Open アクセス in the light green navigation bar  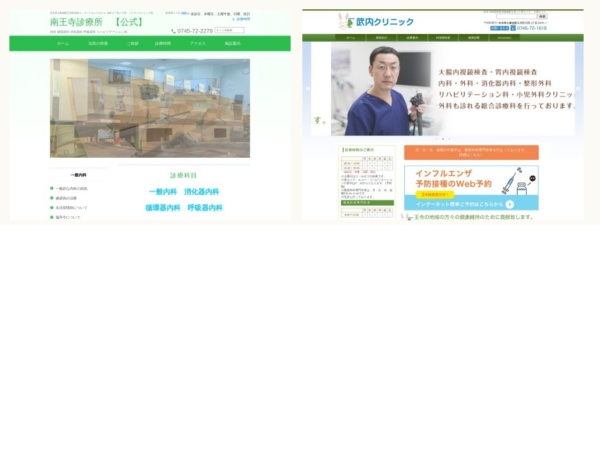tap(198, 44)
